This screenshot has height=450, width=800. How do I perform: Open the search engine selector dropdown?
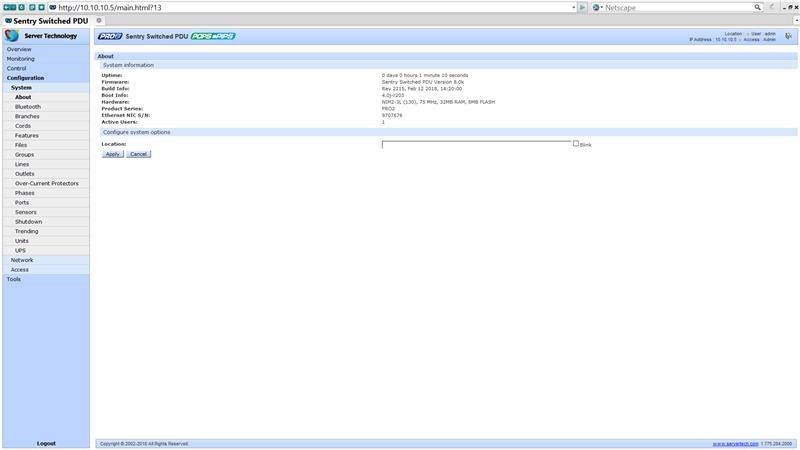pyautogui.click(x=602, y=8)
